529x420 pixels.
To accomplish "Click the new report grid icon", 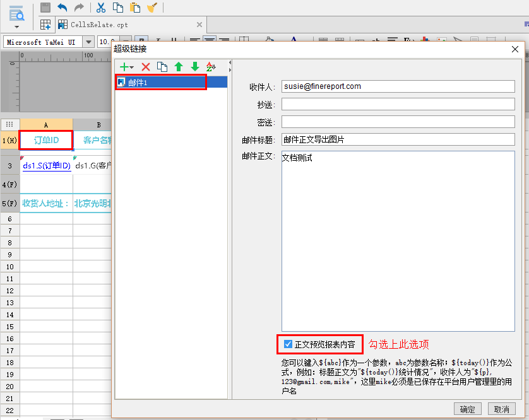I will [45, 25].
